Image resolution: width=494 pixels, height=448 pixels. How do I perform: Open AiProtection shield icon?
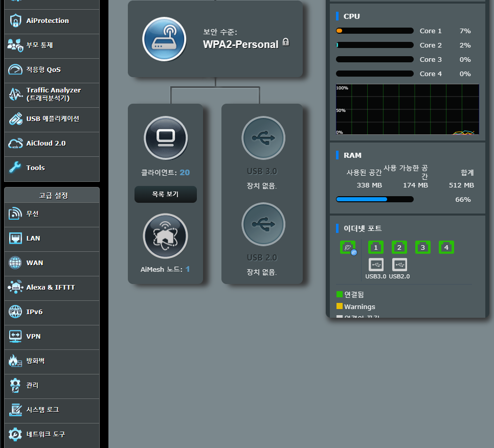[15, 21]
